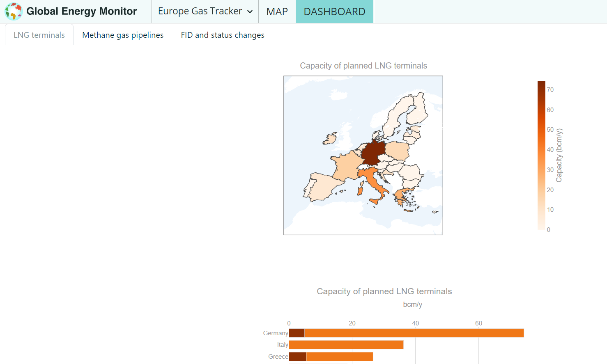This screenshot has height=364, width=607.
Task: Open FID and status changes tab
Action: click(x=223, y=35)
